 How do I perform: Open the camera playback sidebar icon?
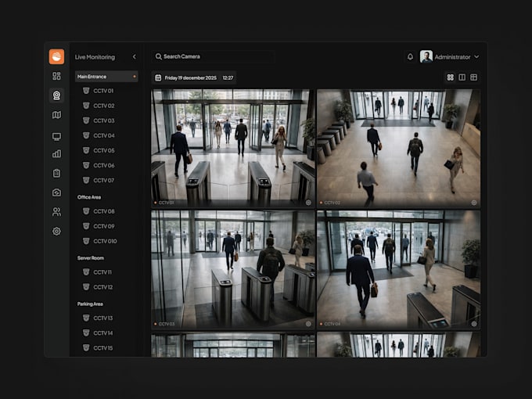[56, 192]
